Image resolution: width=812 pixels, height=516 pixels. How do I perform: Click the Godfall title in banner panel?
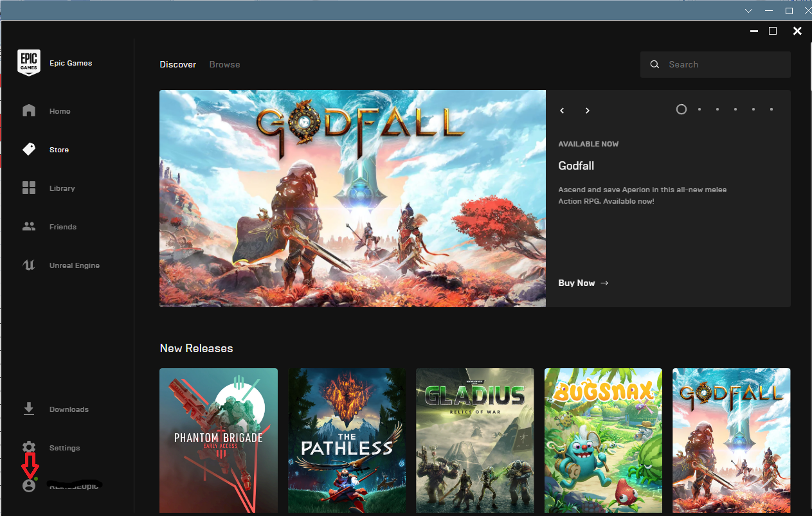click(x=576, y=166)
